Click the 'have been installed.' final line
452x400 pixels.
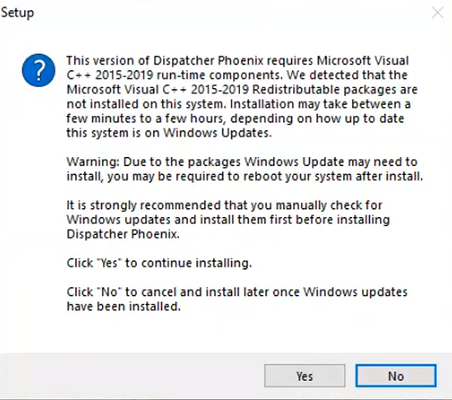124,306
